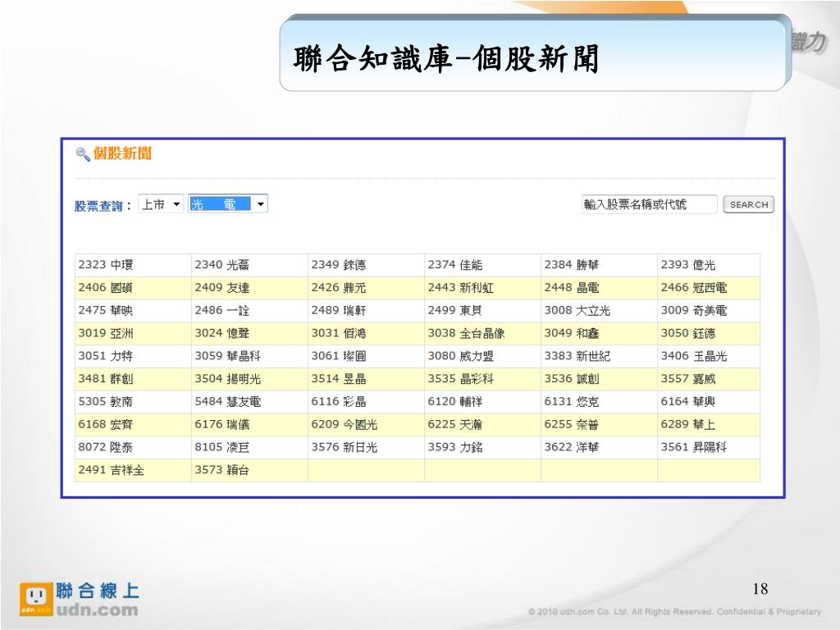The width and height of the screenshot is (840, 630).
Task: Open stock 2409 友達
Action: pyautogui.click(x=221, y=288)
